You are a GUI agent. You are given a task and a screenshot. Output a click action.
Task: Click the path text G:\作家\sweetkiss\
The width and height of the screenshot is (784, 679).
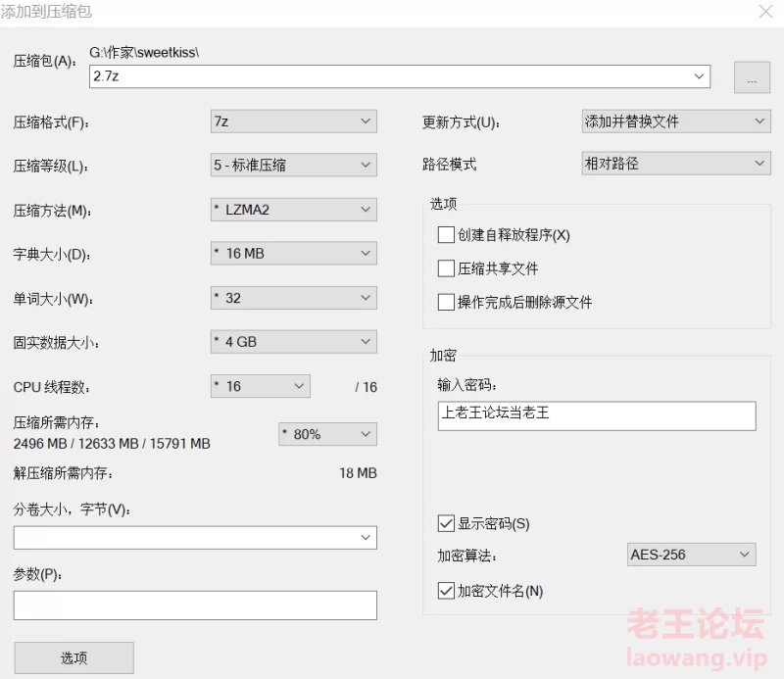pos(144,52)
